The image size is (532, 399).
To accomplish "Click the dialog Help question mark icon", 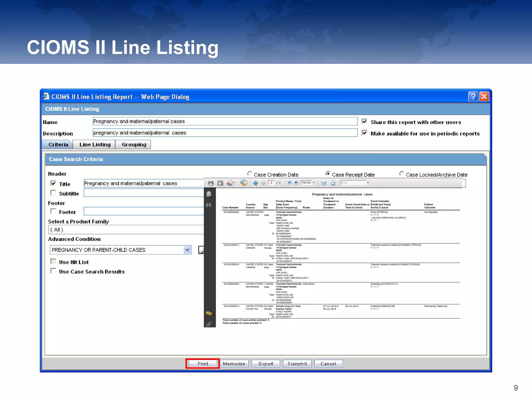I will [473, 96].
